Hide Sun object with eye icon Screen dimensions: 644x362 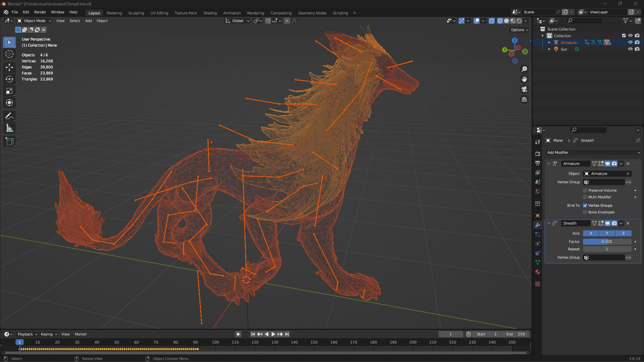[x=630, y=49]
